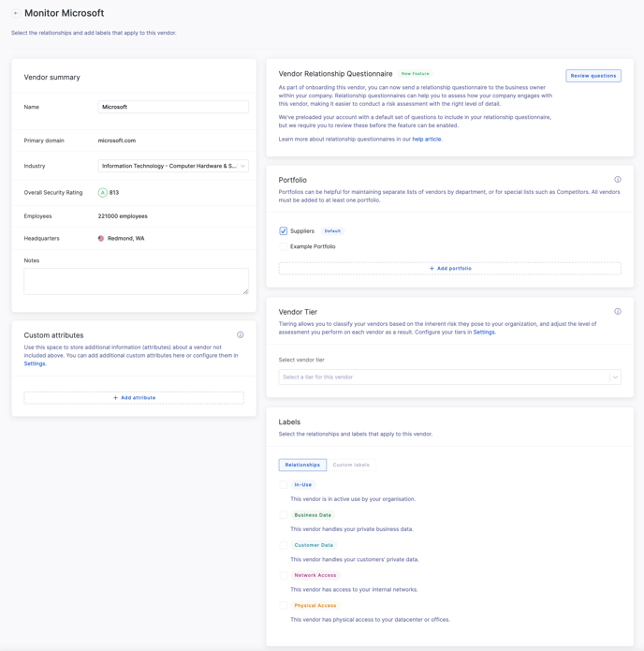Click the US flag headquarters icon
644x651 pixels.
click(x=101, y=239)
